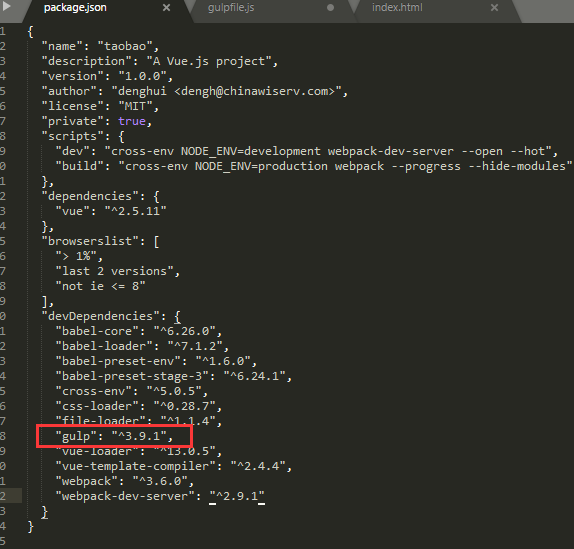This screenshot has height=549, width=574.
Task: Click the "webpack" key on the ^3.6.0 line
Action: [86, 481]
